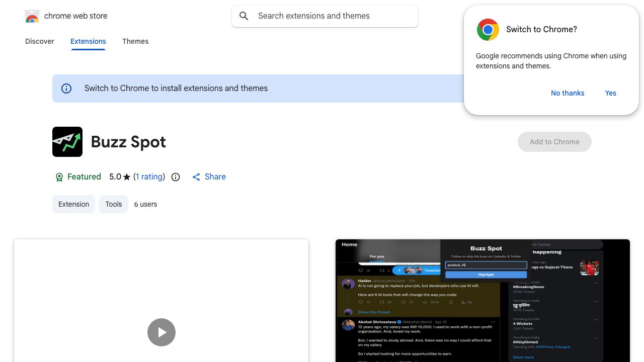Image resolution: width=644 pixels, height=362 pixels.
Task: Open the Buzz Spot Twitter screenshot
Action: [x=482, y=301]
